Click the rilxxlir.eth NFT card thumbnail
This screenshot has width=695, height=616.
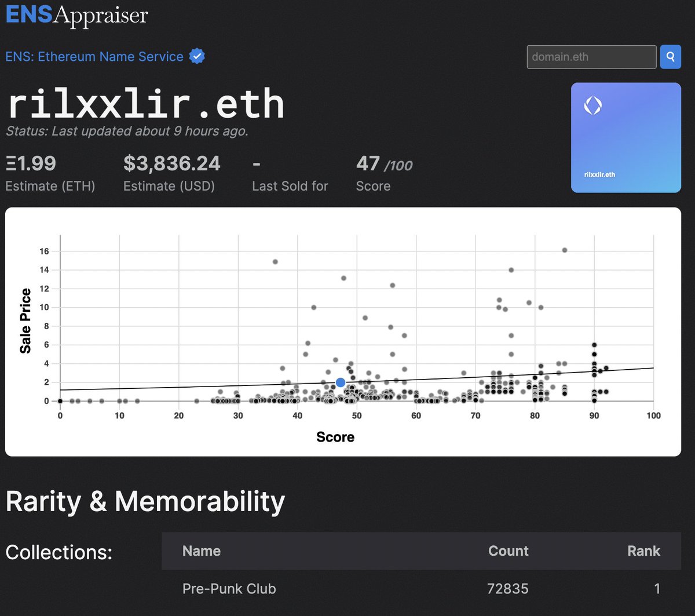(x=626, y=137)
